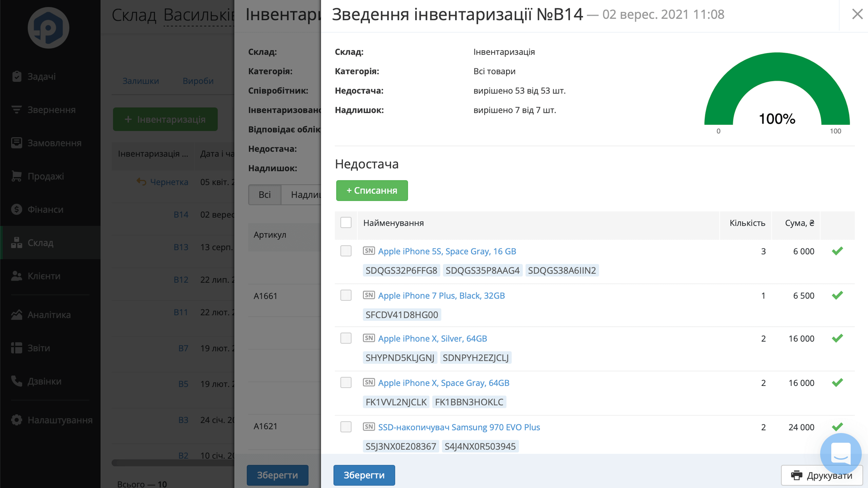Check the SSD Samsung 970 EVO Plus checkbox
Image resolution: width=868 pixels, height=488 pixels.
click(346, 427)
